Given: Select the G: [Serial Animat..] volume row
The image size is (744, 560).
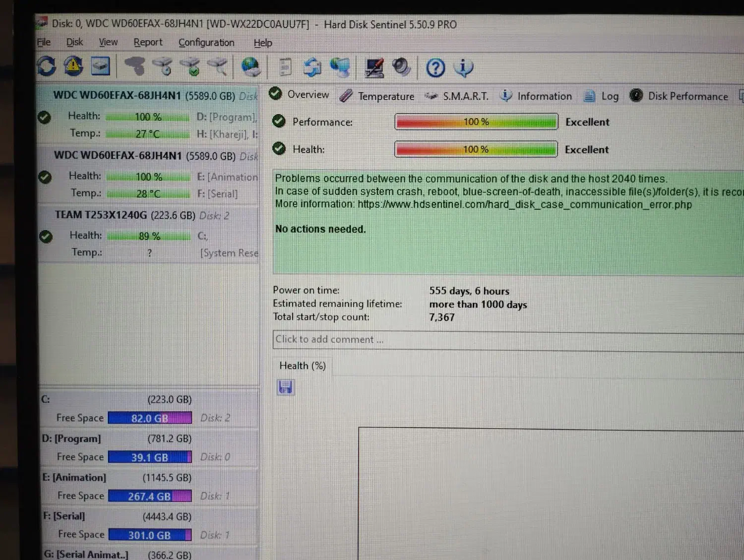Looking at the screenshot, I should tap(150, 554).
